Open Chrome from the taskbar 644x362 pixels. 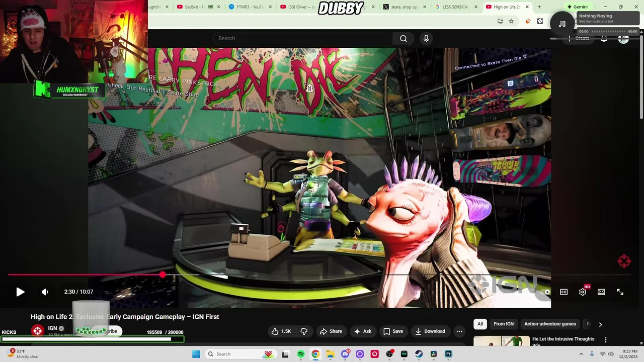[x=315, y=354]
